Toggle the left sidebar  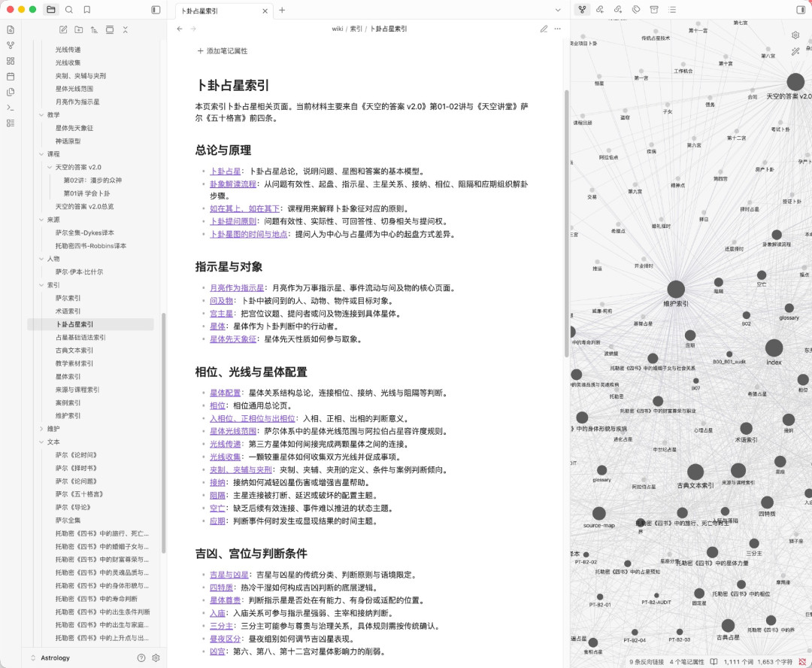pos(156,9)
